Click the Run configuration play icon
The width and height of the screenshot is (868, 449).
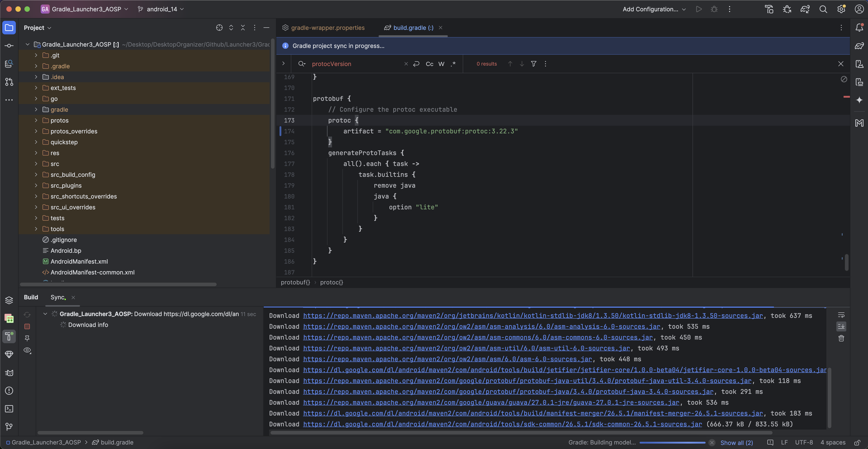pyautogui.click(x=699, y=9)
